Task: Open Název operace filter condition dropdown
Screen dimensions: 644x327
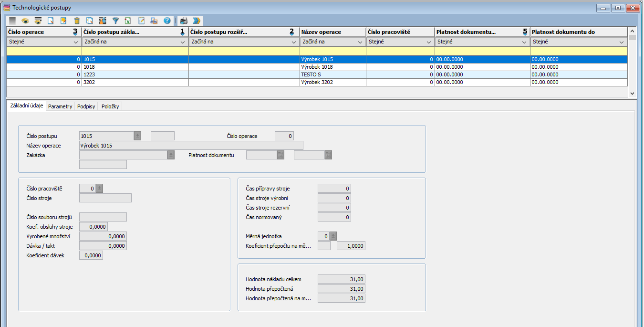Action: pyautogui.click(x=359, y=42)
